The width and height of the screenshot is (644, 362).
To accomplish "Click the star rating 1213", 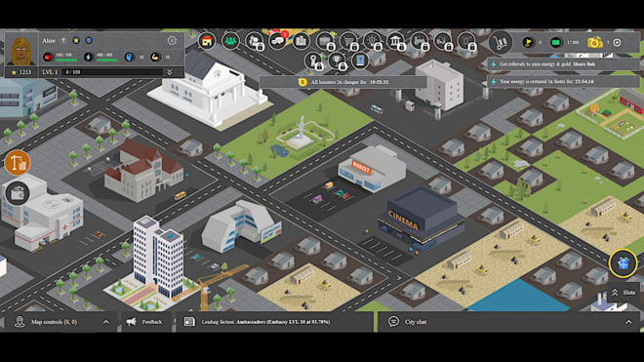I will [21, 72].
